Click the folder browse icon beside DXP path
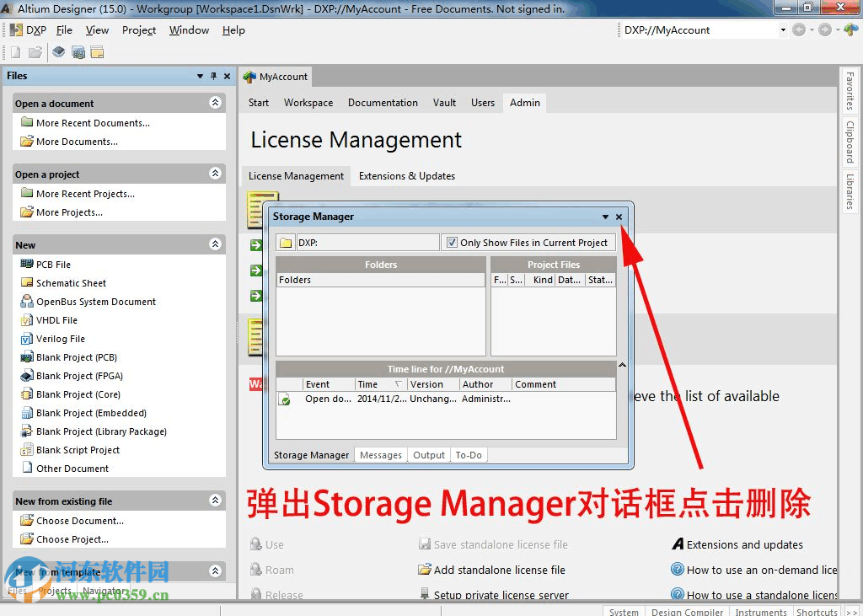The height and width of the screenshot is (616, 863). (285, 242)
